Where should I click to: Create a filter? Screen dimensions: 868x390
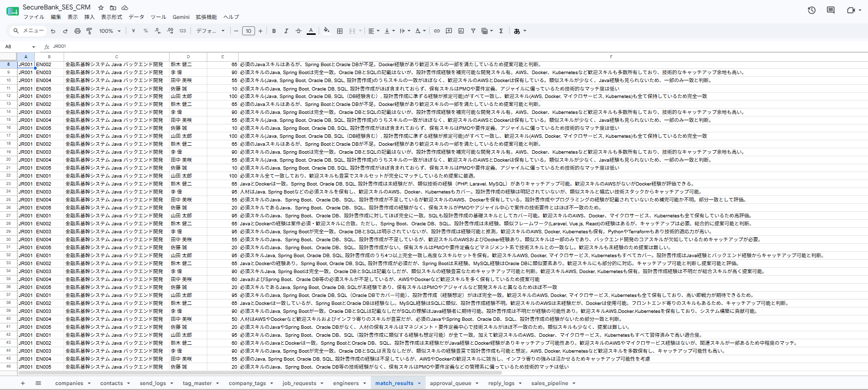473,31
